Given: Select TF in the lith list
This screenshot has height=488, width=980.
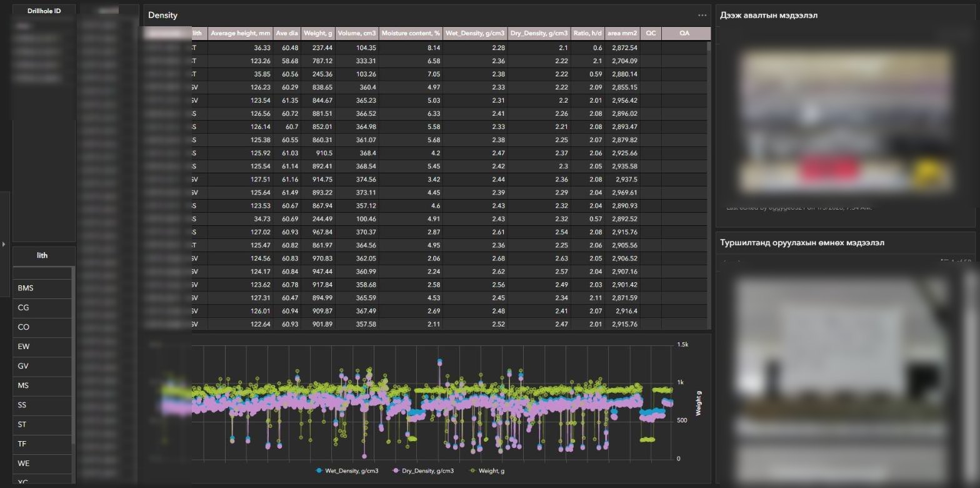Looking at the screenshot, I should point(42,444).
